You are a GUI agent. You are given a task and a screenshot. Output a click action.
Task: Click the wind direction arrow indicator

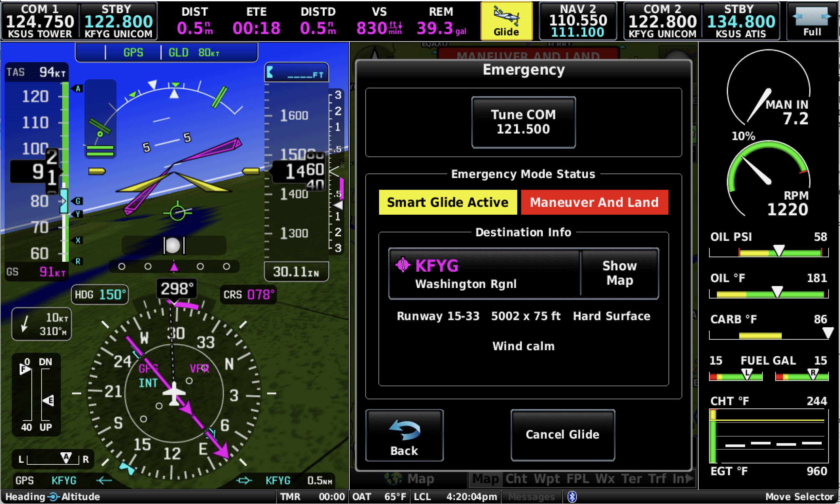tap(25, 324)
